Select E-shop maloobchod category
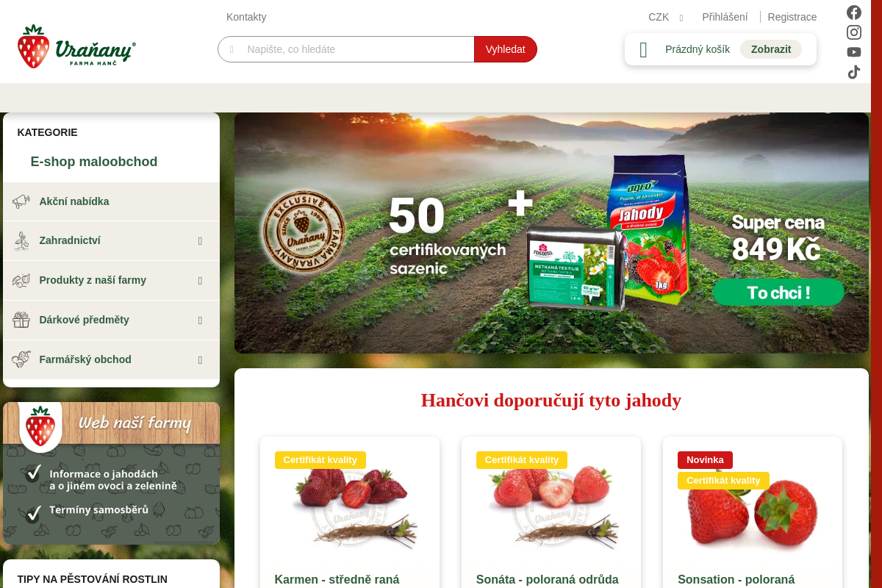The image size is (882, 588). tap(94, 162)
